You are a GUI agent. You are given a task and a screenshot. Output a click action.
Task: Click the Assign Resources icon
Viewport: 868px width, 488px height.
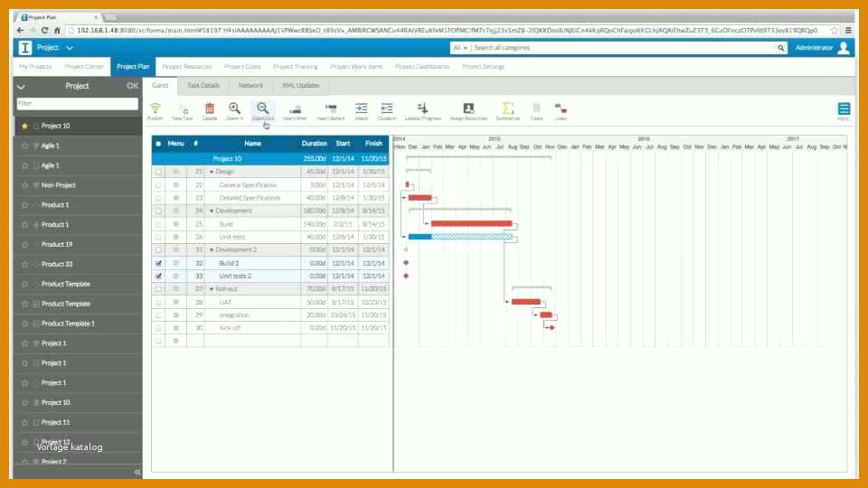click(468, 108)
